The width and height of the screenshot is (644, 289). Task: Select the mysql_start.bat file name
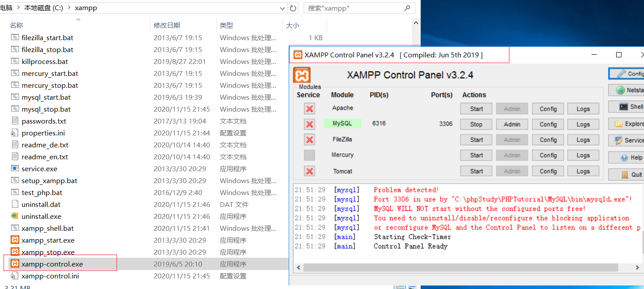coord(46,98)
